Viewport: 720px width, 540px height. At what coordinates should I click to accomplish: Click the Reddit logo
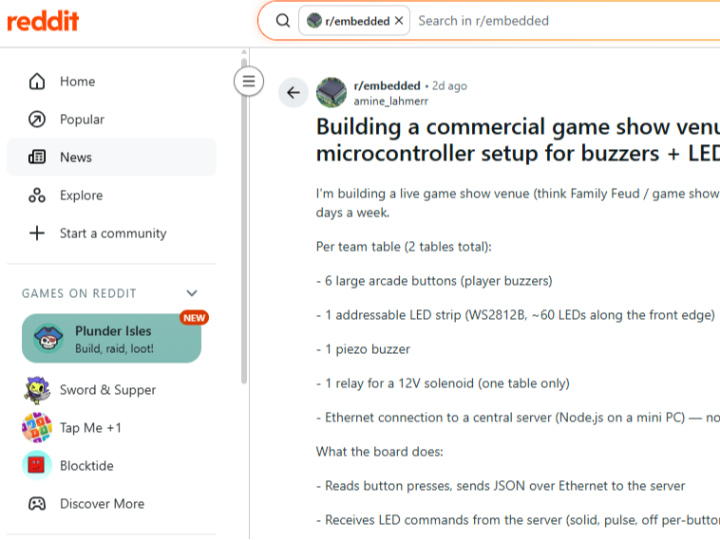(43, 21)
